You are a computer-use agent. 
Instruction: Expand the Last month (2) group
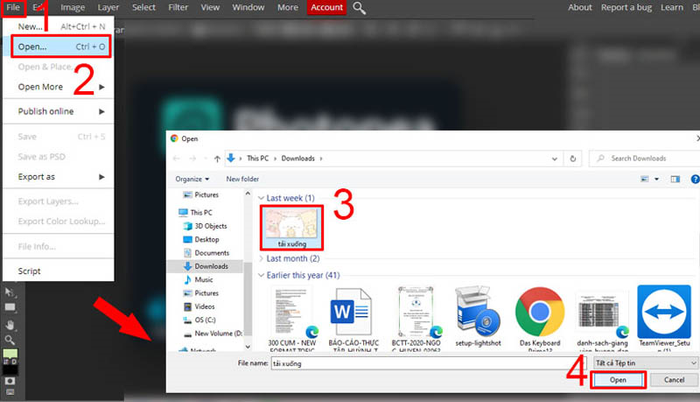click(x=261, y=259)
